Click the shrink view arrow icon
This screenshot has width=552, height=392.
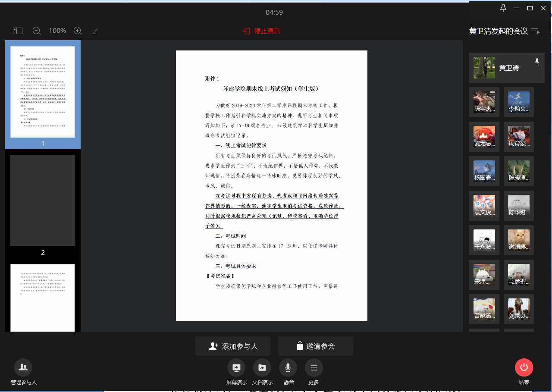coord(95,31)
